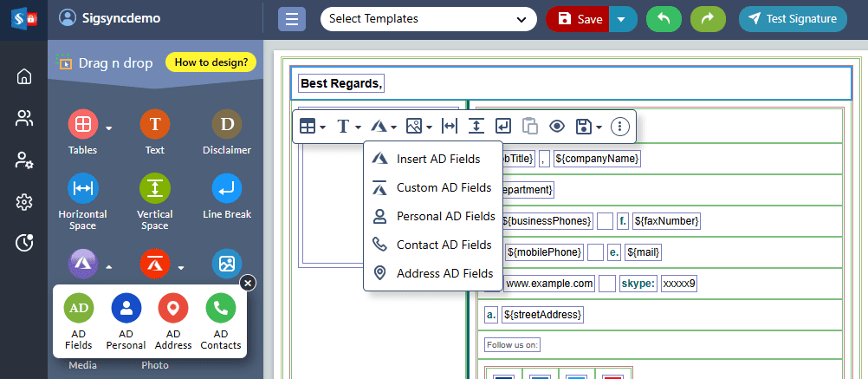868x379 pixels.
Task: Click the ${streetAddress} field
Action: tap(542, 315)
